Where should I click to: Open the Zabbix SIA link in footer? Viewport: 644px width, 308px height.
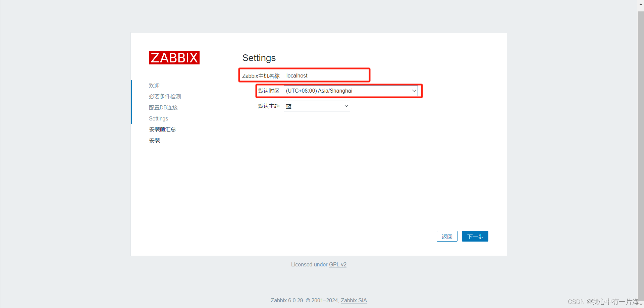click(x=354, y=300)
